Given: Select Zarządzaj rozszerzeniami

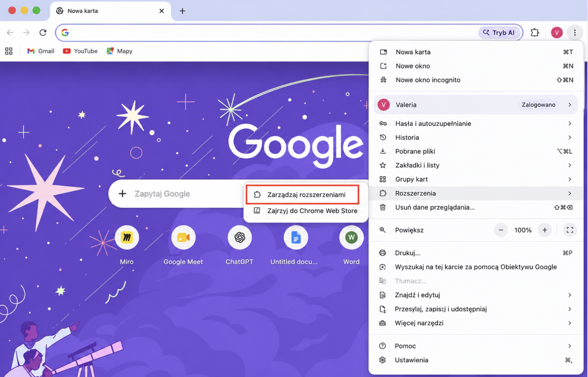Looking at the screenshot, I should [303, 195].
